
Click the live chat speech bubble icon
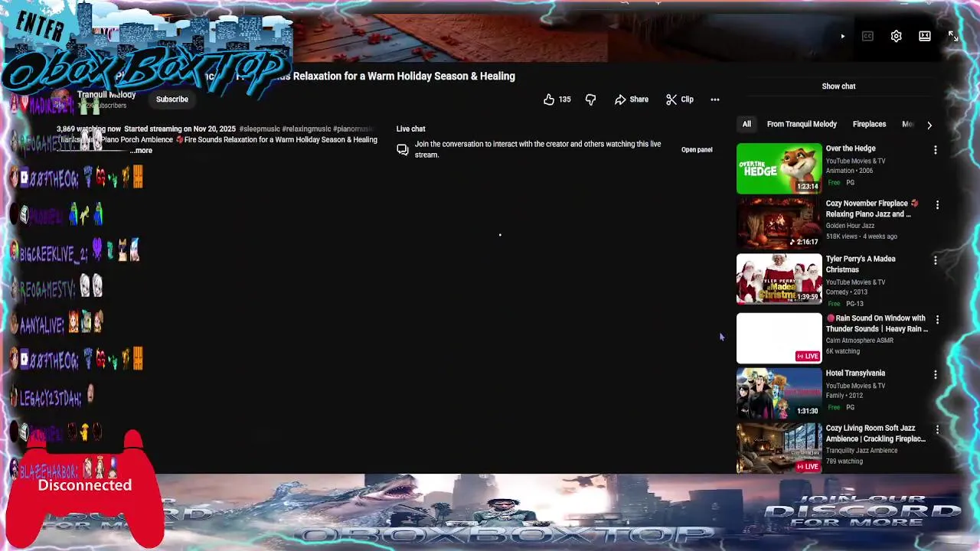coord(402,150)
